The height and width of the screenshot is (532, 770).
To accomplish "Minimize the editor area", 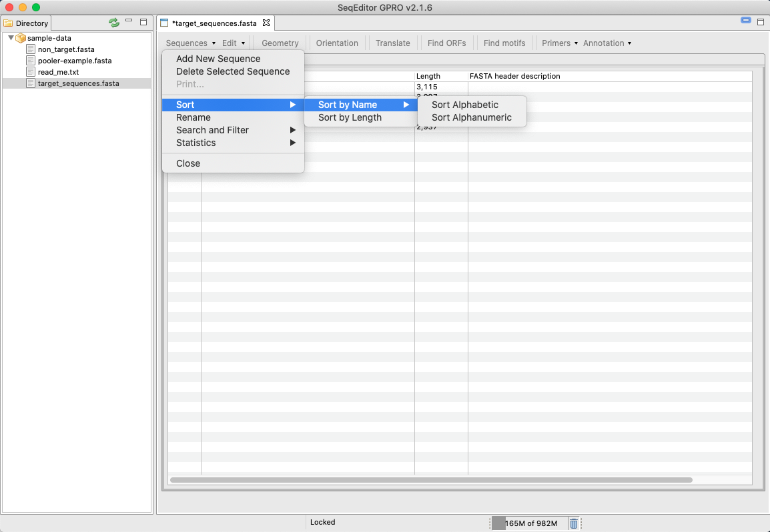I will tap(746, 21).
